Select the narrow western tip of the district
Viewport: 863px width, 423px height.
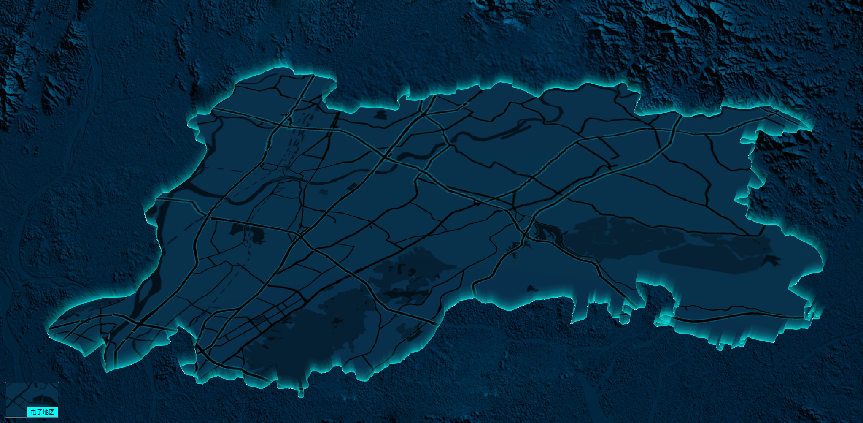tap(74, 330)
